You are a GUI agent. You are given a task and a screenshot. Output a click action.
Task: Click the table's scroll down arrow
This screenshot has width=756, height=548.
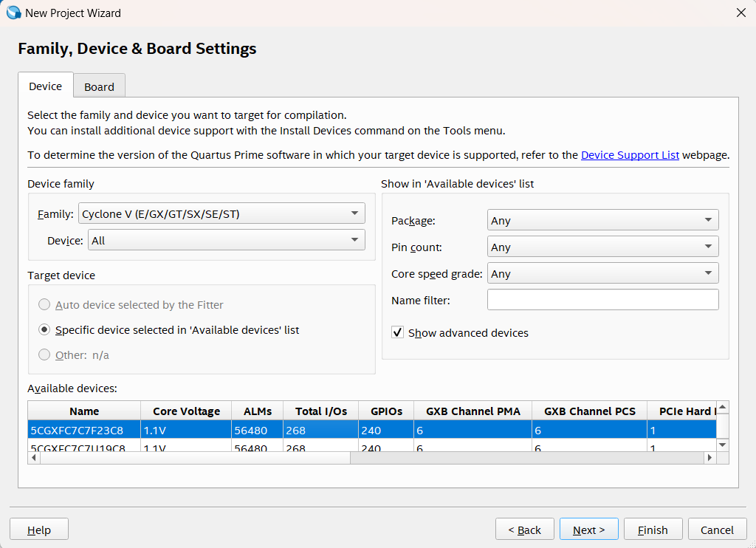pos(723,445)
